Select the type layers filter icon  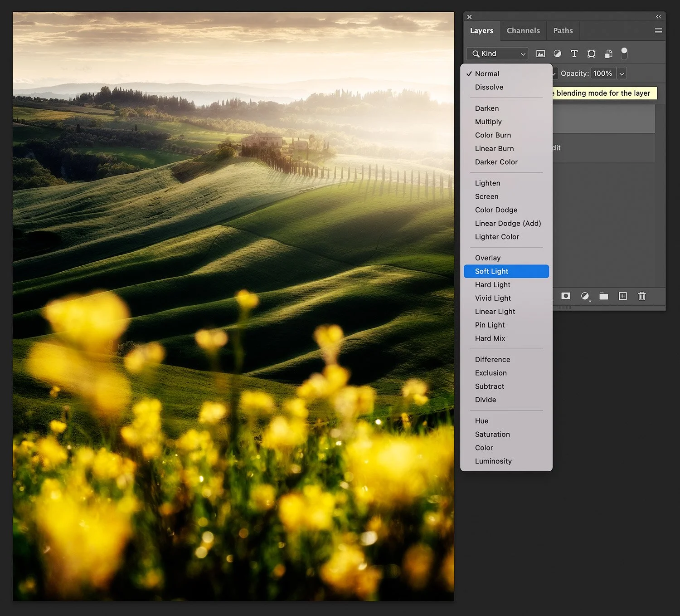tap(574, 54)
